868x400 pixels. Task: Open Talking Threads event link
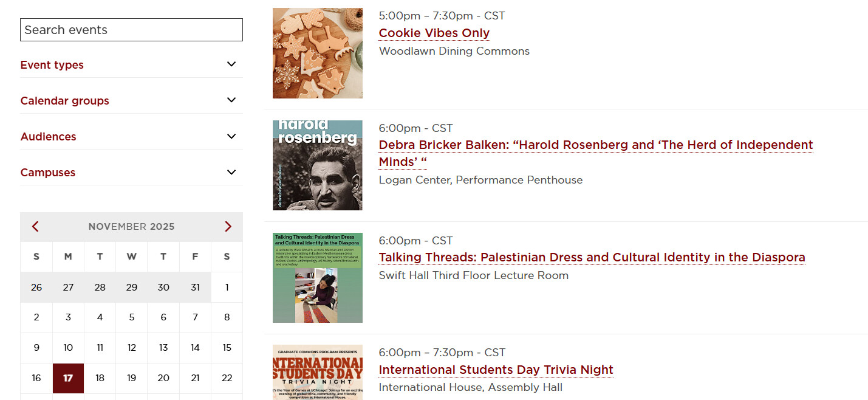click(x=592, y=257)
